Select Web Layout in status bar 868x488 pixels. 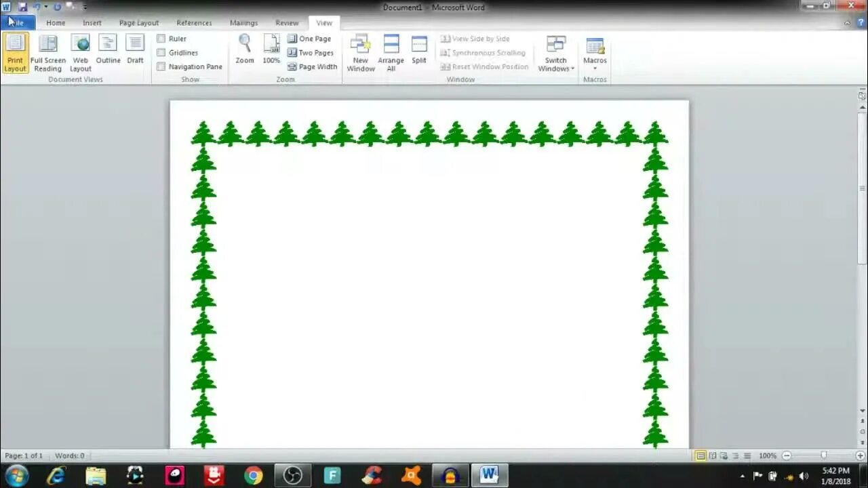[724, 456]
